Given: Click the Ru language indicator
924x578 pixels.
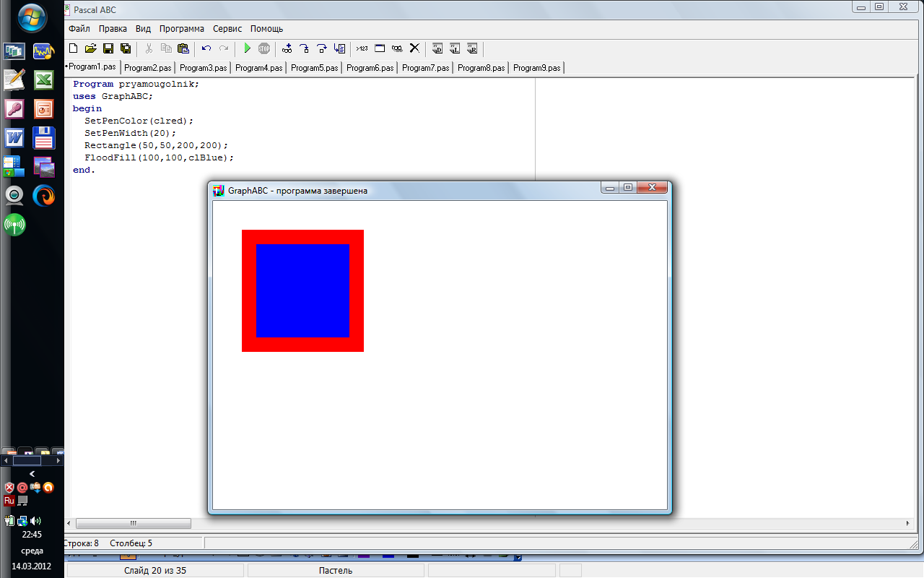Looking at the screenshot, I should [x=9, y=500].
